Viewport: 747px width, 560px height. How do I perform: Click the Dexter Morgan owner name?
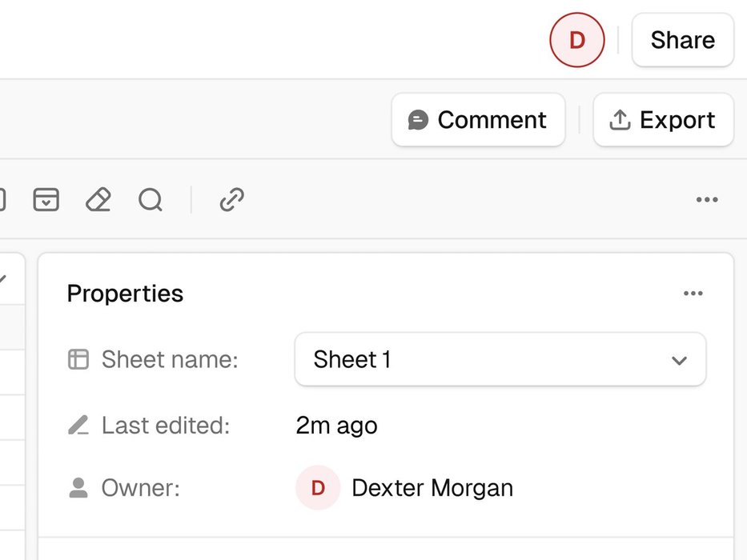(x=432, y=488)
